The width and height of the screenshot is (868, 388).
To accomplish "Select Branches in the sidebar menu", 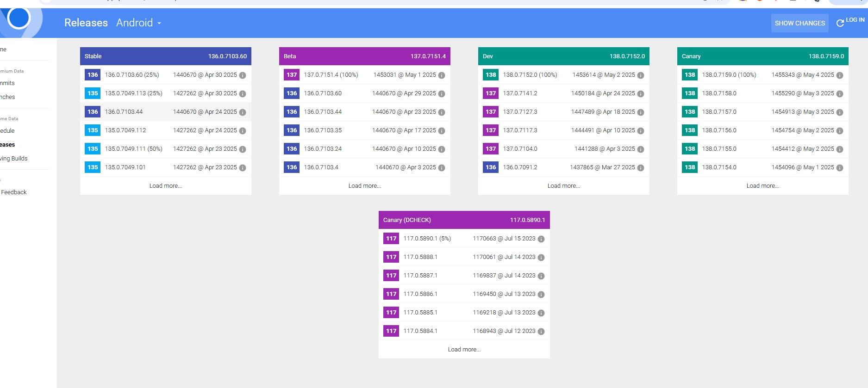I will pyautogui.click(x=8, y=97).
